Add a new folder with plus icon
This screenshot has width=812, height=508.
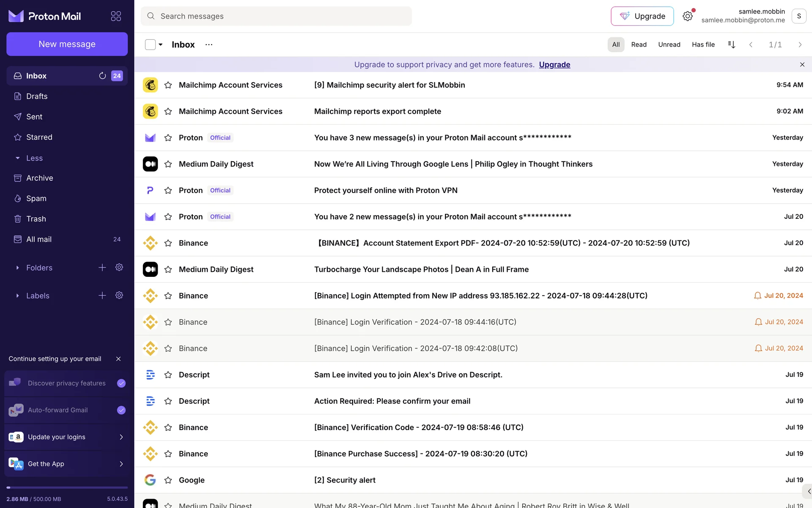102,268
